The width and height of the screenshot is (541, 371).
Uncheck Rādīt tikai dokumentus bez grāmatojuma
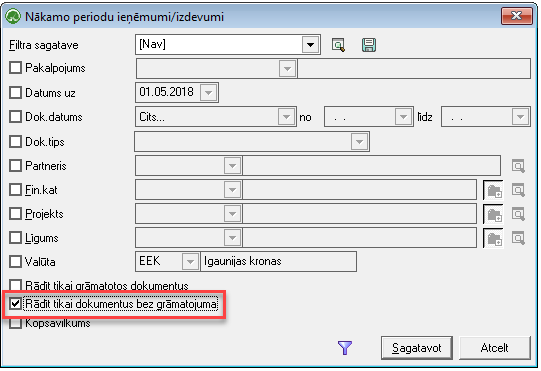[16, 304]
